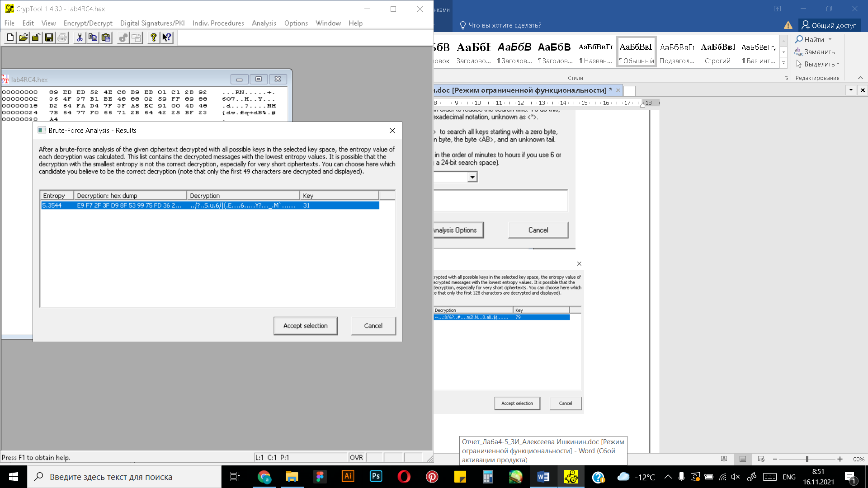Expand the Word styles gallery with the bottom arrow
The width and height of the screenshot is (868, 488).
pyautogui.click(x=784, y=63)
